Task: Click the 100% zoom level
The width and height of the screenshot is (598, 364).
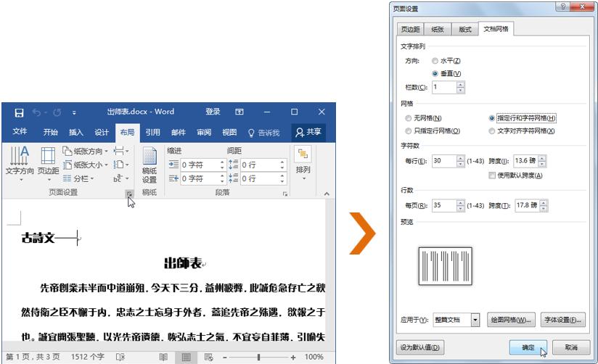Action: [x=314, y=357]
